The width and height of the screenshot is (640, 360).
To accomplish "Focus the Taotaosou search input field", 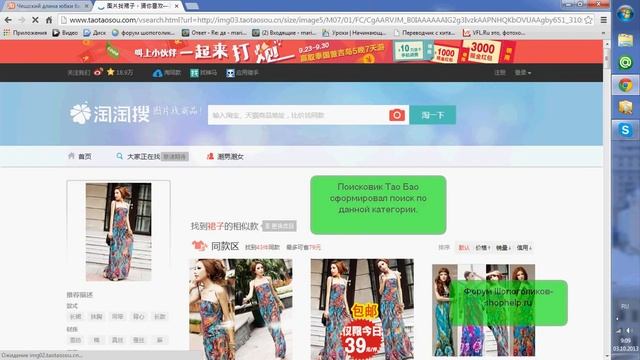I will click(x=298, y=115).
